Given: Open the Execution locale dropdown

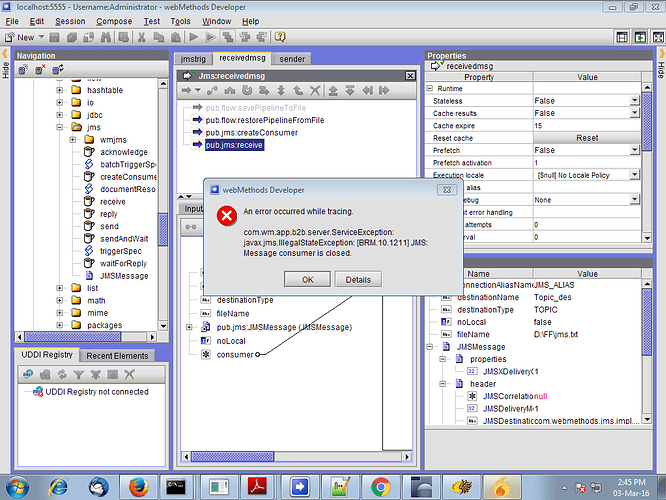Looking at the screenshot, I should [x=634, y=175].
